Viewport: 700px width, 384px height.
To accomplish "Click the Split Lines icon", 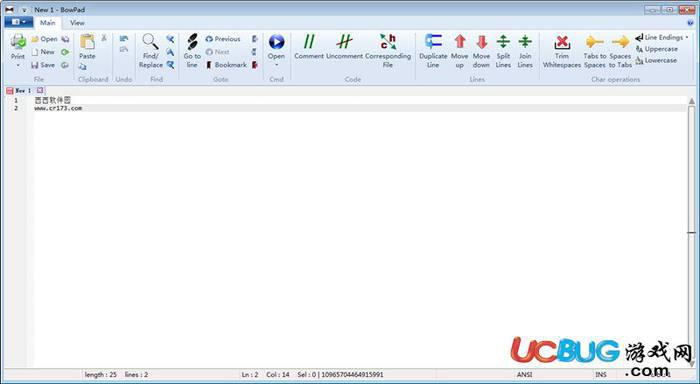I will click(x=503, y=42).
